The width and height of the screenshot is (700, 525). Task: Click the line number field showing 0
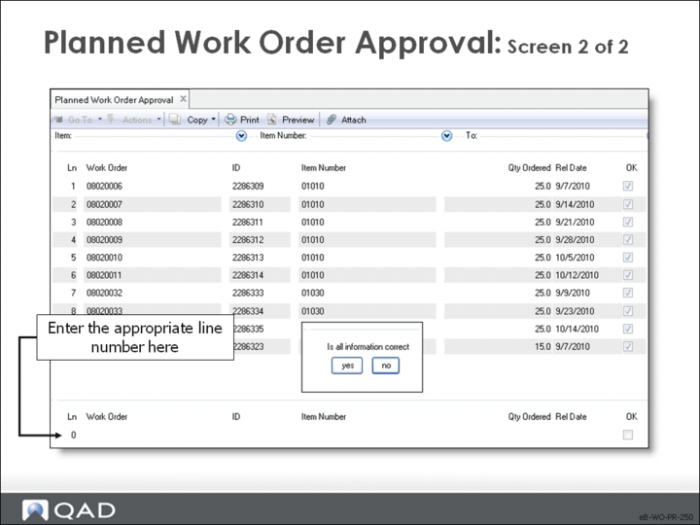(x=73, y=435)
